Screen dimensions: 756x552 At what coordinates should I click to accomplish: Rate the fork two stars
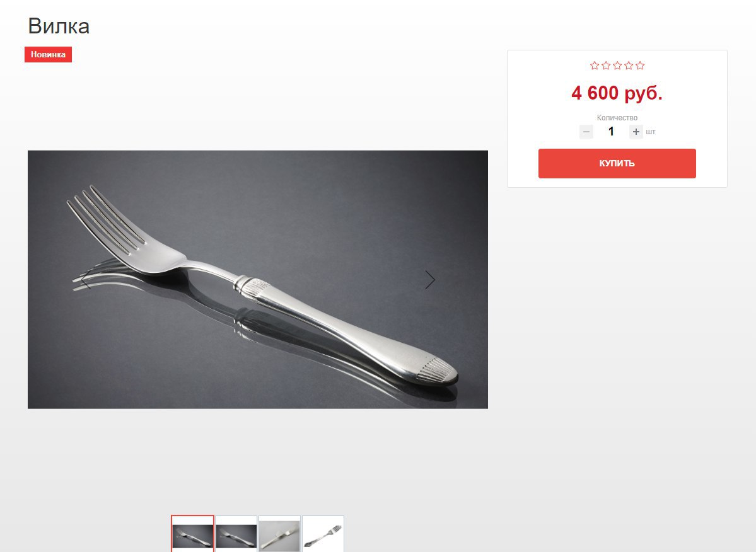tap(606, 66)
